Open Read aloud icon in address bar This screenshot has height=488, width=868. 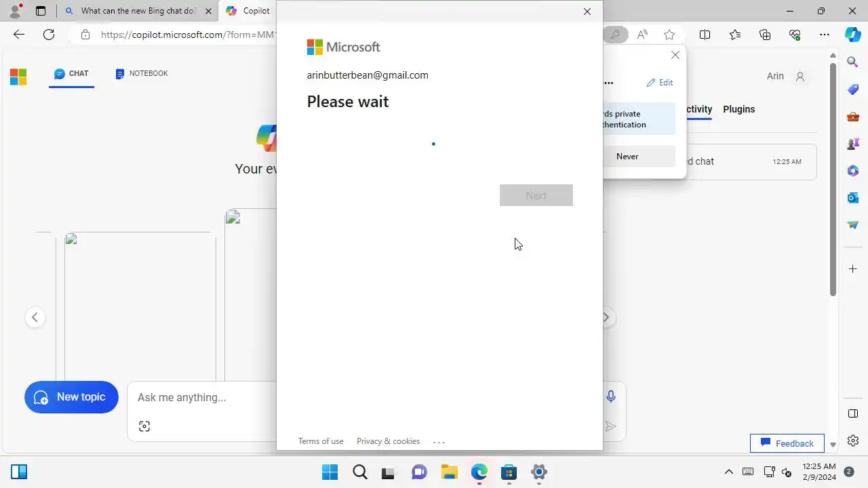[642, 35]
